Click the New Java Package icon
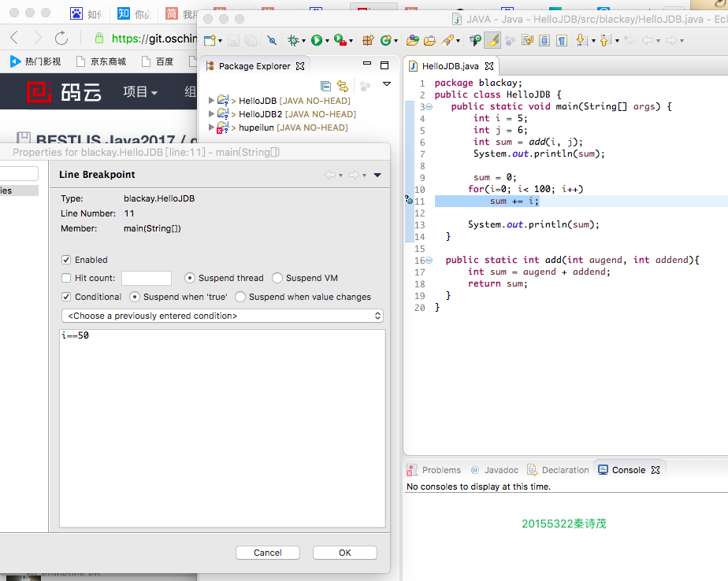The height and width of the screenshot is (581, 728). point(368,40)
